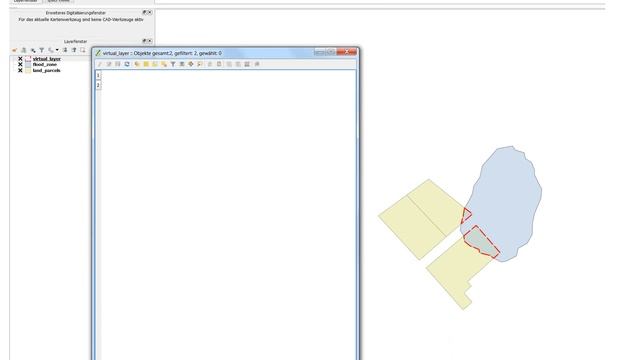The image size is (640, 360).
Task: Toggle multi edit mode in attribute table
Action: 109,64
